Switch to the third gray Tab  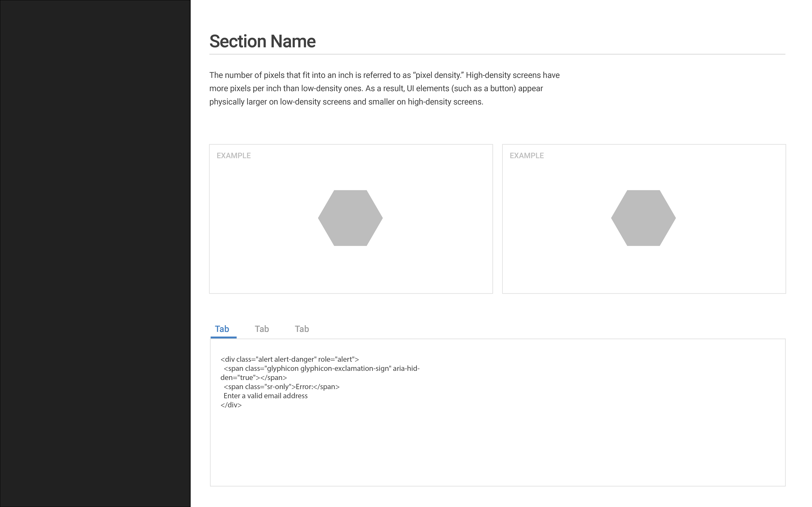[x=302, y=329]
